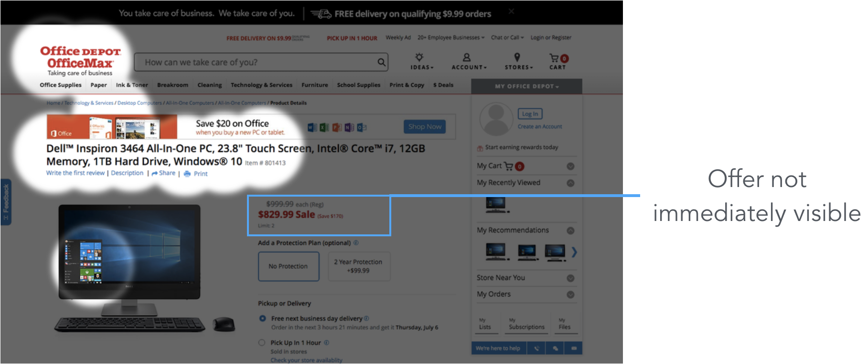
Task: Collapse the My Recommendations section
Action: coord(570,231)
